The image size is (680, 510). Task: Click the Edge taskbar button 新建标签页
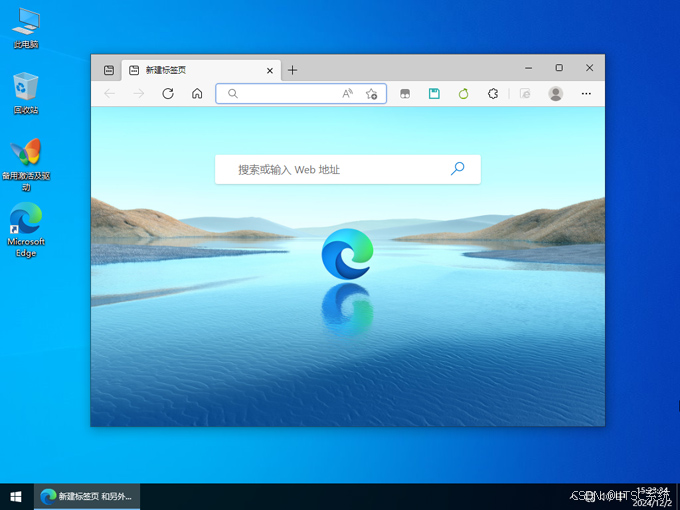pyautogui.click(x=87, y=497)
